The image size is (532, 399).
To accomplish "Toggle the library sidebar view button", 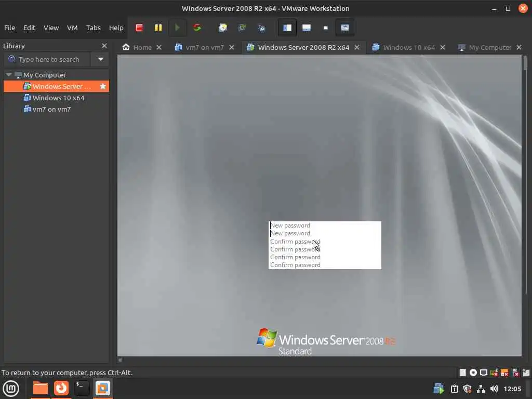I will coord(287,28).
